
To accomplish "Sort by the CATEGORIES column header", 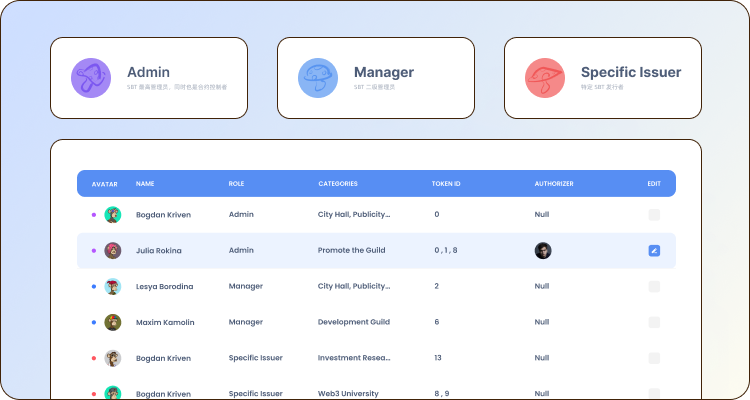I will [338, 184].
